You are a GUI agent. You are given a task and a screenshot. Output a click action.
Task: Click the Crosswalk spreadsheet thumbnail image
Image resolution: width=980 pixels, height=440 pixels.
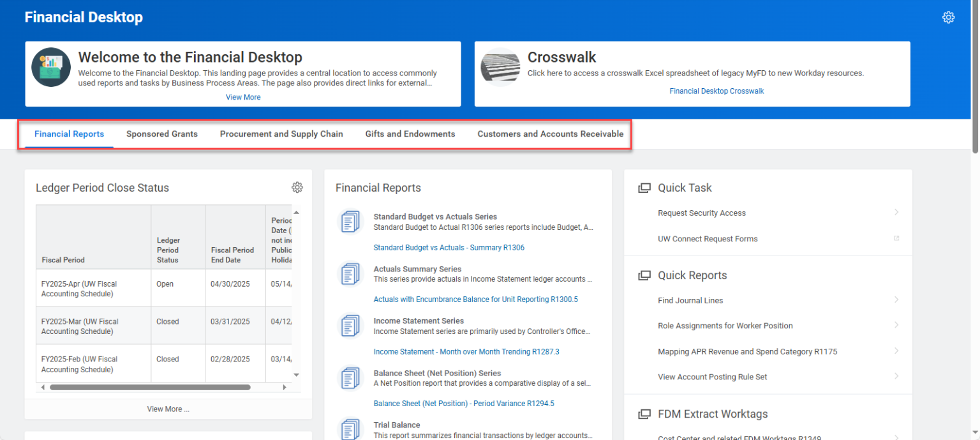coord(500,66)
